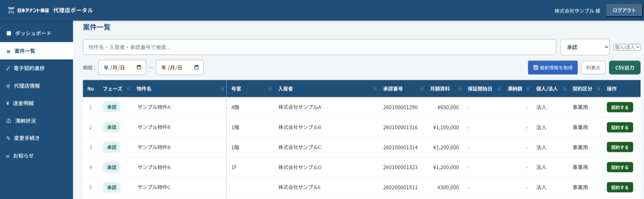Click the サンプル物件C cell

[154, 187]
